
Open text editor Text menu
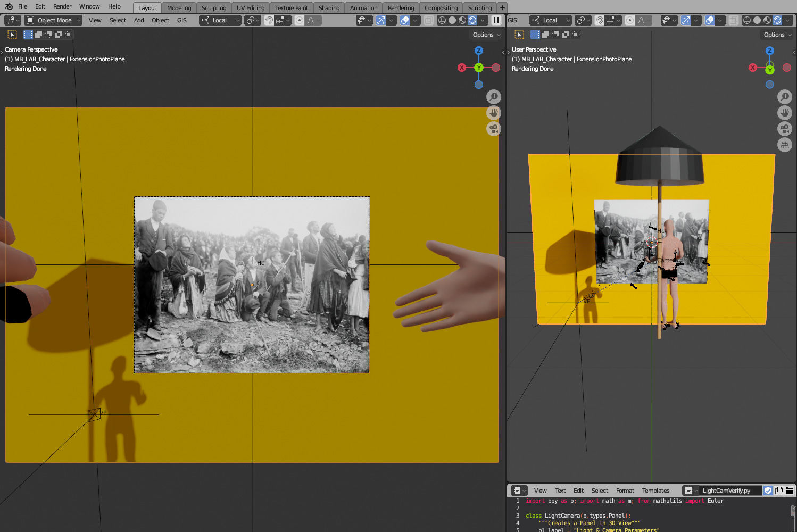pyautogui.click(x=560, y=491)
